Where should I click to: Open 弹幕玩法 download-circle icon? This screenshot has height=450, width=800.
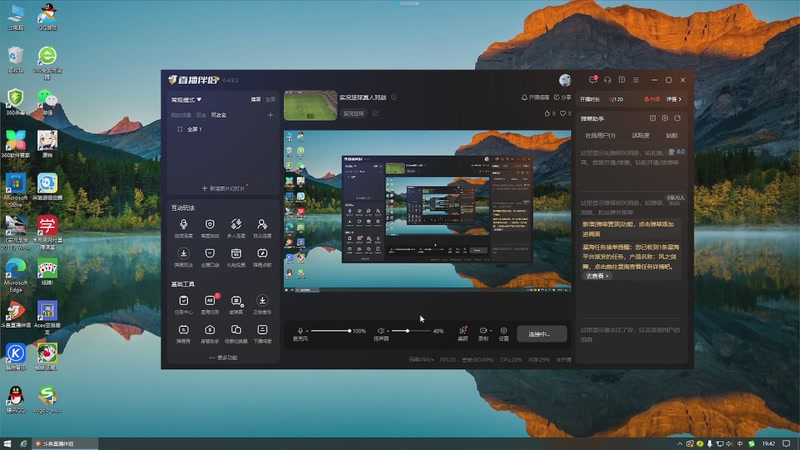184,257
